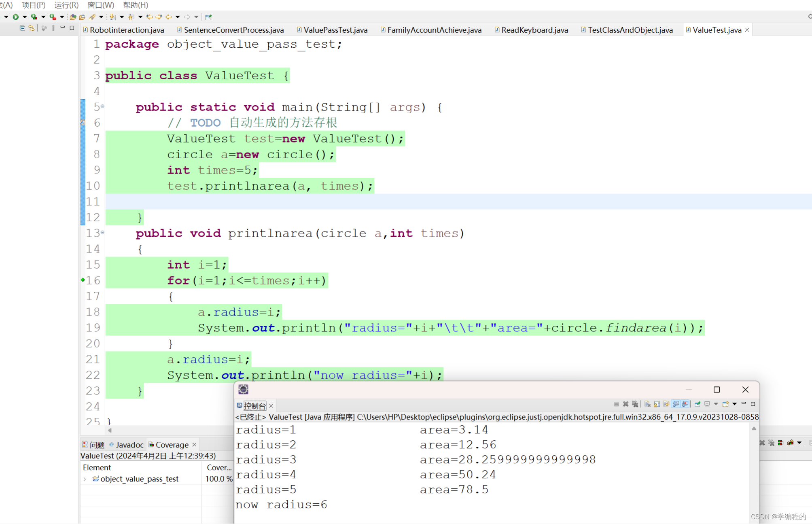Image resolution: width=812 pixels, height=524 pixels.
Task: Open the 项目(P) menu
Action: 33,5
